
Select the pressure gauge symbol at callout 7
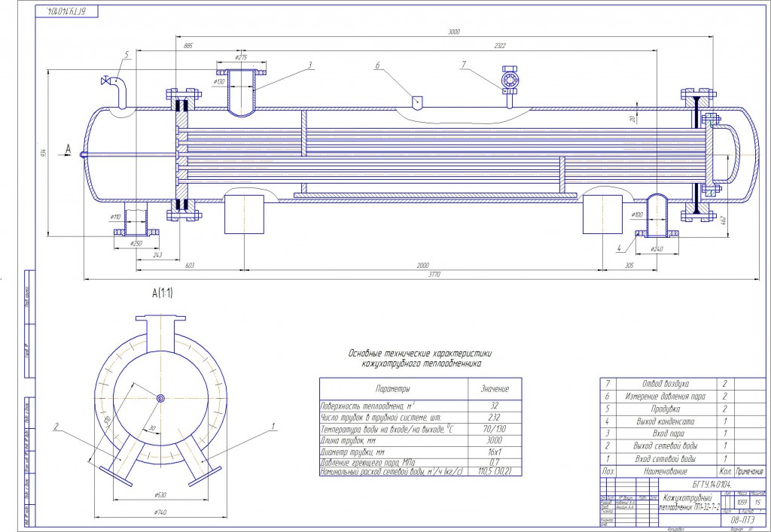[x=510, y=80]
